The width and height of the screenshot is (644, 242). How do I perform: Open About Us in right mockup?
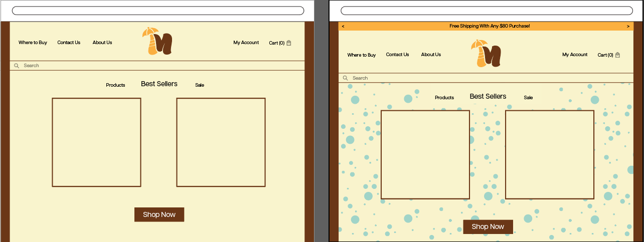coord(431,55)
